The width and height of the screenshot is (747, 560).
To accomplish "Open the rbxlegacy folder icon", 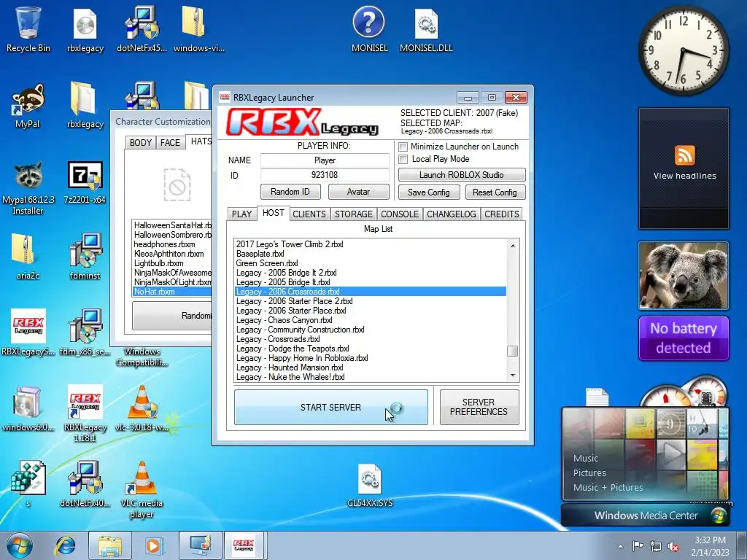I will coord(85,105).
